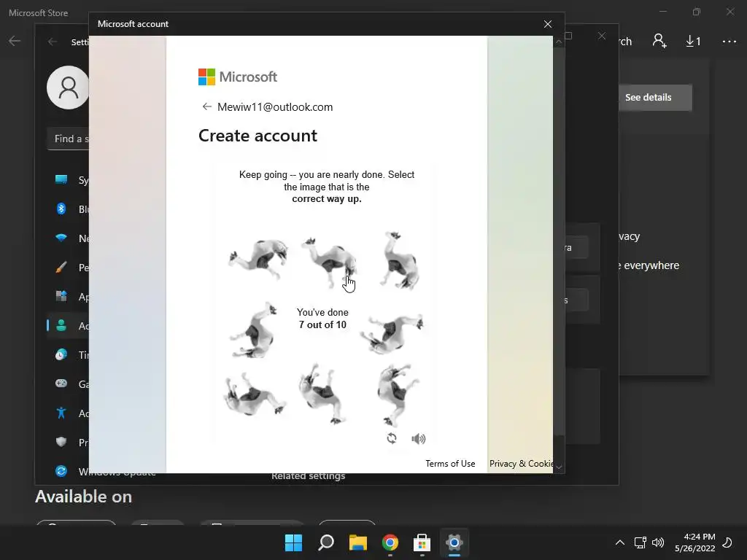Select the middle-left camel image
The width and height of the screenshot is (747, 560).
point(253,330)
